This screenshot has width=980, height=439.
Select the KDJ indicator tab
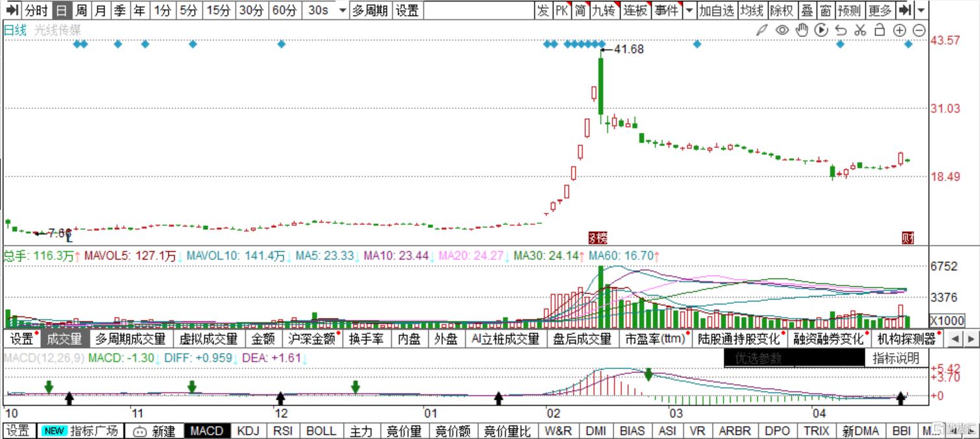(248, 431)
